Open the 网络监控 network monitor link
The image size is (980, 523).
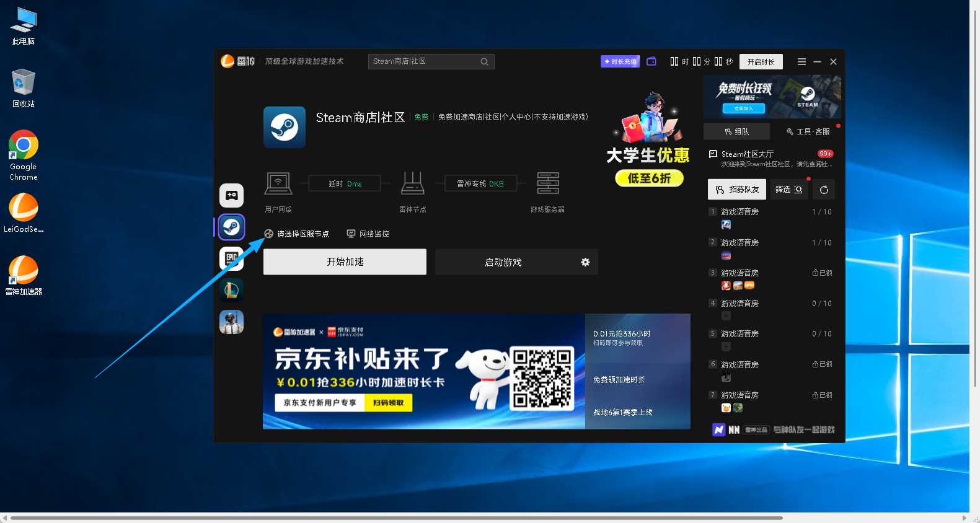[x=368, y=234]
